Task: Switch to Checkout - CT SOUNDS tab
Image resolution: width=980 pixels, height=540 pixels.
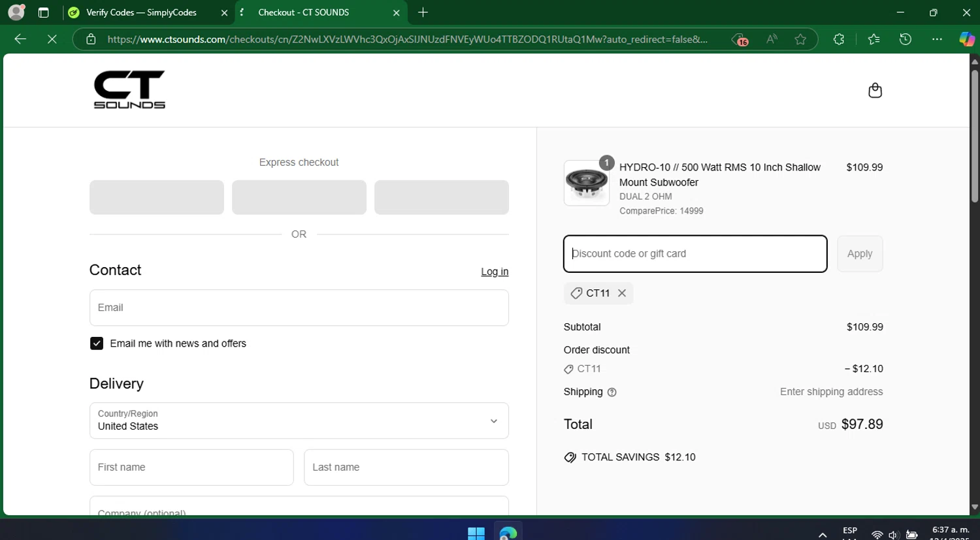Action: coord(303,12)
